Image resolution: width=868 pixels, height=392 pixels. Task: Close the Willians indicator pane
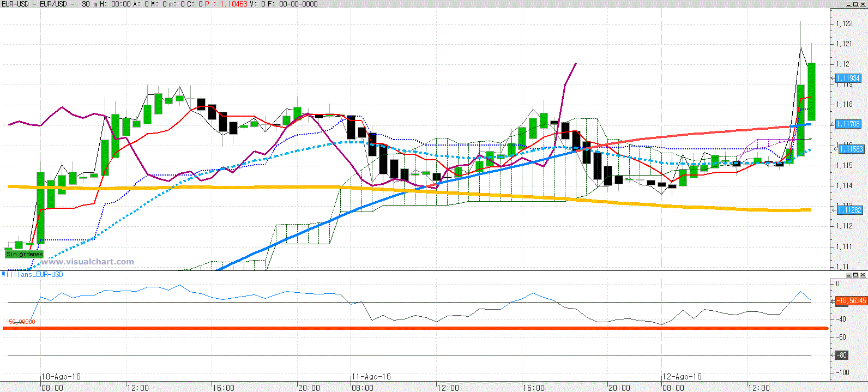pos(863,274)
